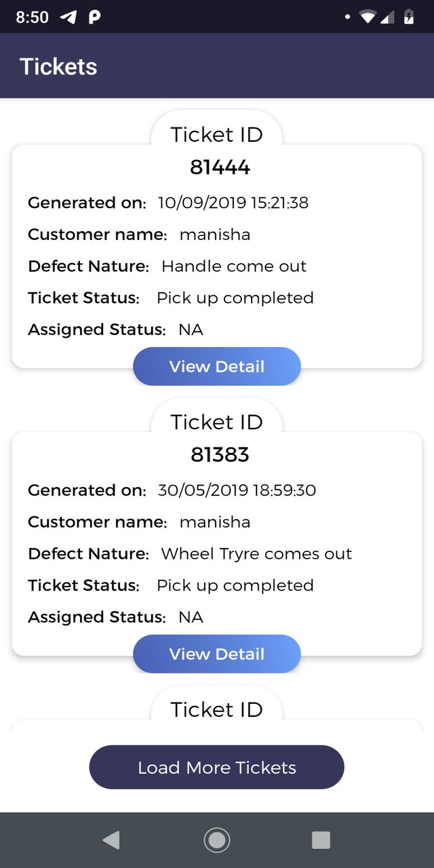434x868 pixels.
Task: Tap generated date 30/05/2019 18:59:30
Action: tap(237, 490)
